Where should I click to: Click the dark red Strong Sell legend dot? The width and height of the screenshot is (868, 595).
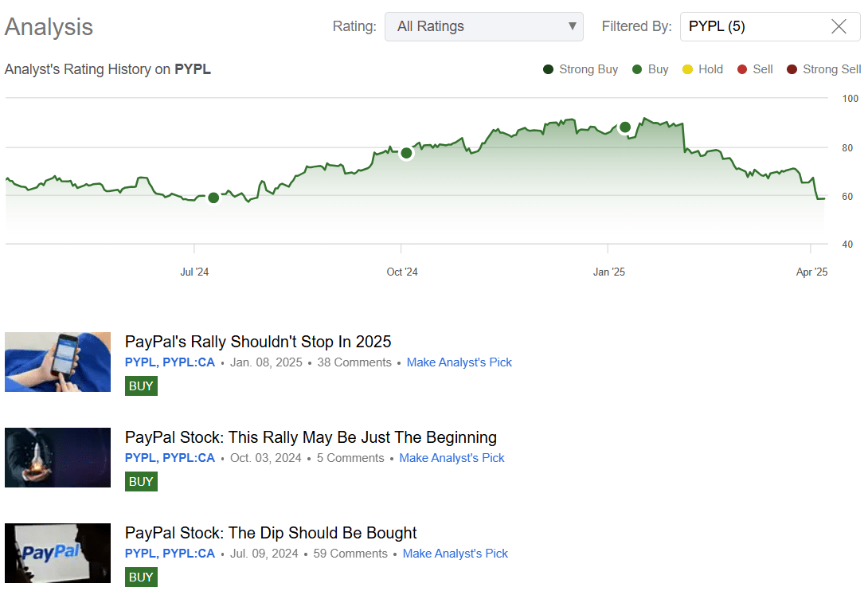click(x=792, y=69)
